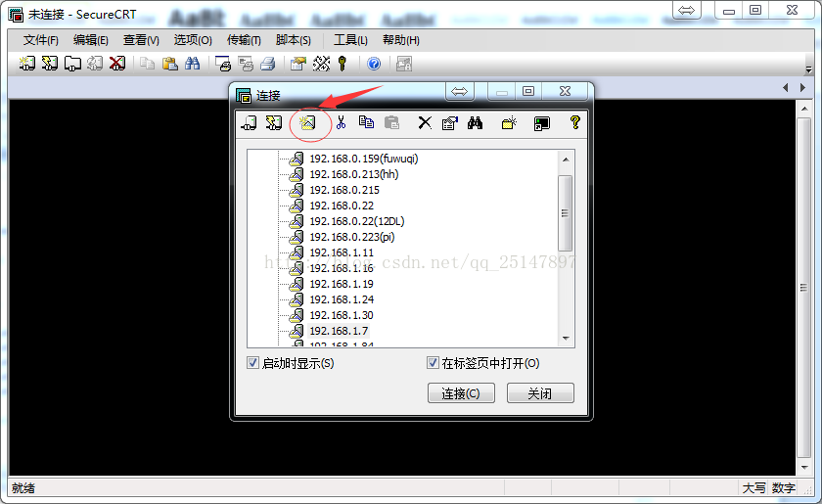Click main terminal window scroll-down arrow
This screenshot has height=504, width=822.
click(x=804, y=467)
